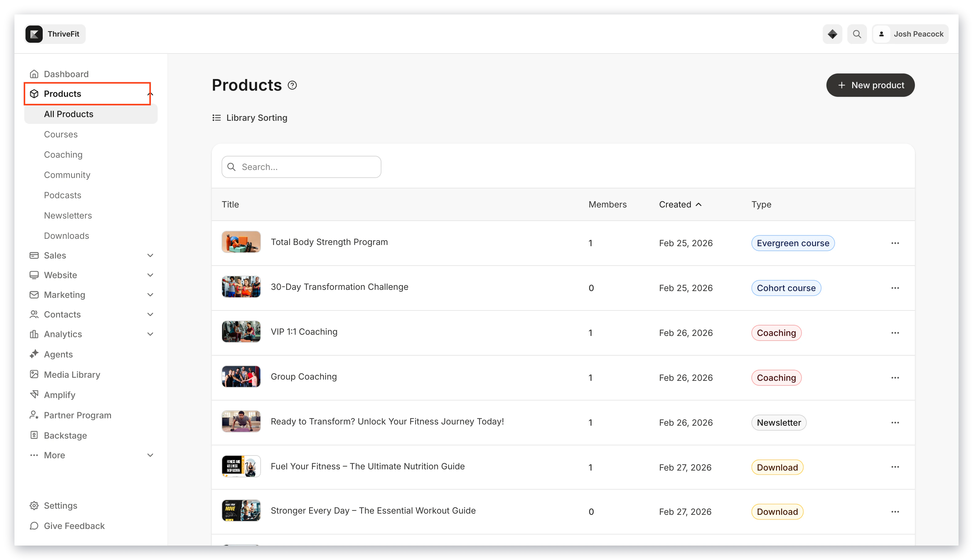Click the Title column header

230,205
